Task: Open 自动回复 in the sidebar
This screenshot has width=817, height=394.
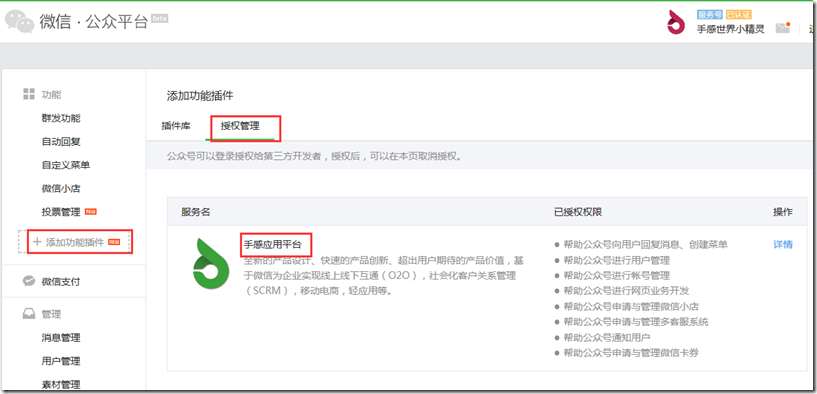Action: click(61, 142)
